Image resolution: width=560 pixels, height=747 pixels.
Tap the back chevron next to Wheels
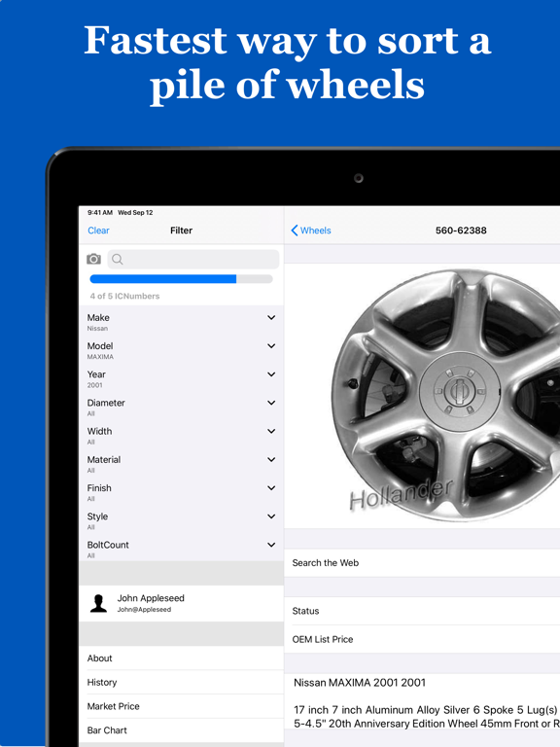click(295, 231)
